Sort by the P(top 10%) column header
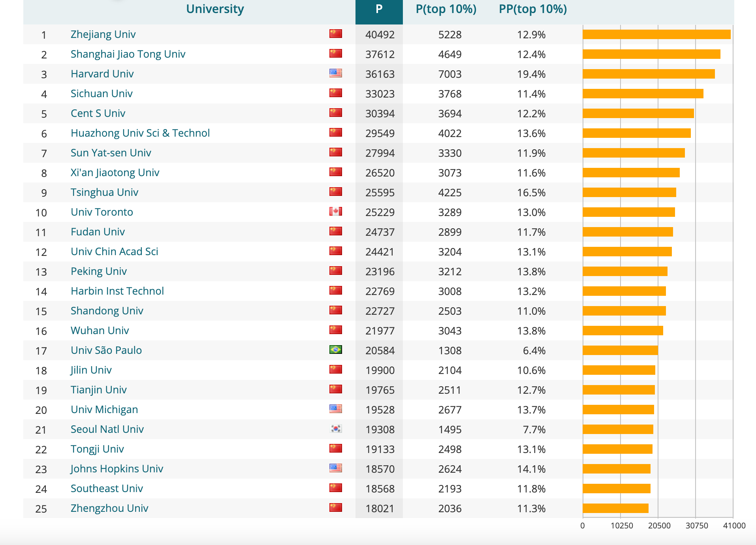Image resolution: width=756 pixels, height=545 pixels. pyautogui.click(x=446, y=9)
